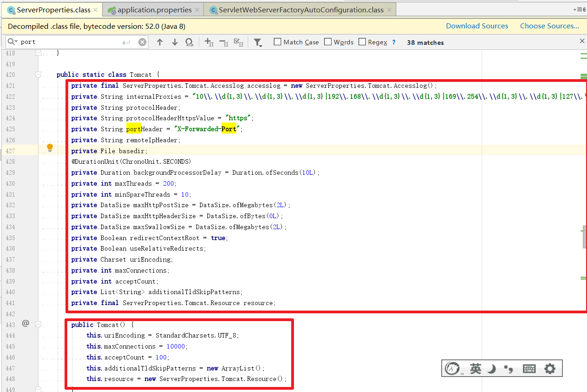The image size is (587, 392).
Task: Close the application.properties tab
Action: pyautogui.click(x=197, y=10)
